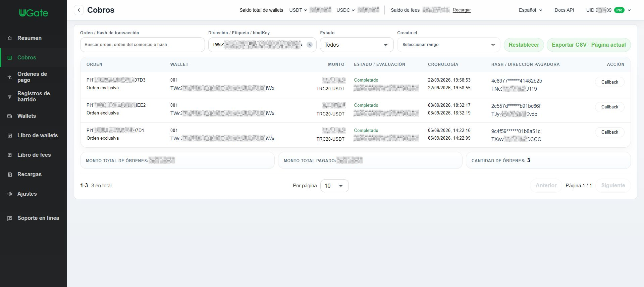Click the Libro de wallets icon
The image size is (644, 287).
point(10,136)
